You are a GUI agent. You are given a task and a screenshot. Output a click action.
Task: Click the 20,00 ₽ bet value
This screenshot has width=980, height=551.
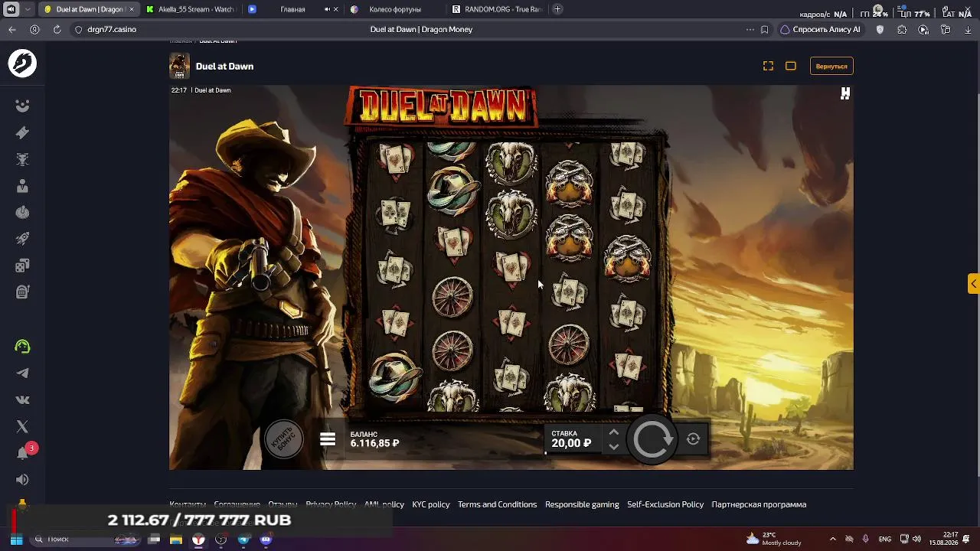point(571,443)
